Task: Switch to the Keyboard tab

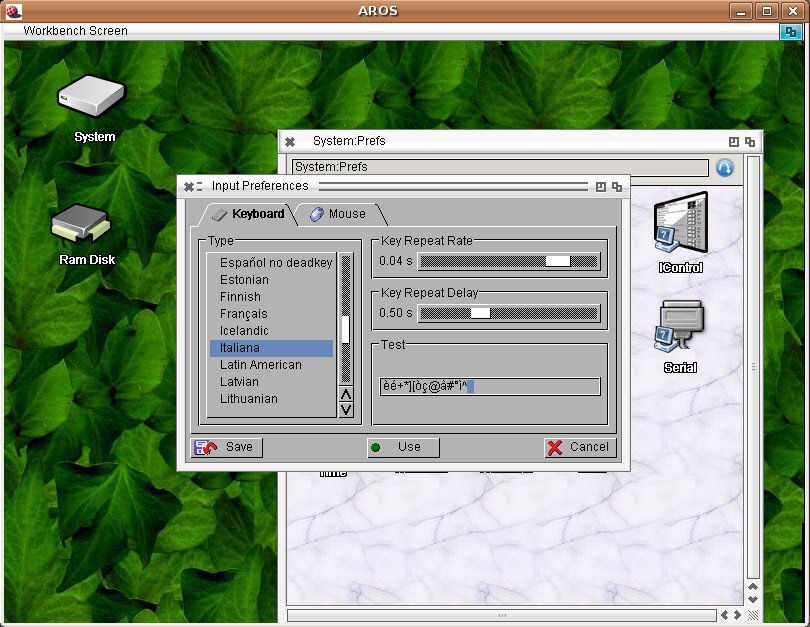Action: (x=248, y=214)
